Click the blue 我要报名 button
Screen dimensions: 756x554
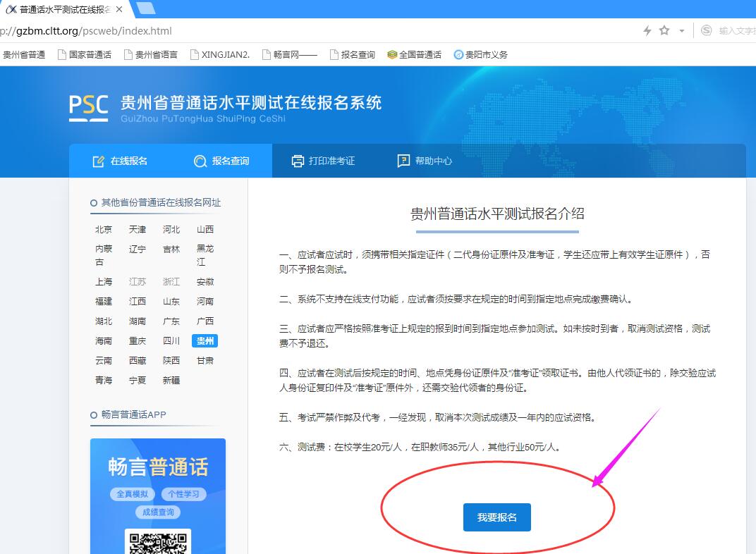tap(496, 517)
